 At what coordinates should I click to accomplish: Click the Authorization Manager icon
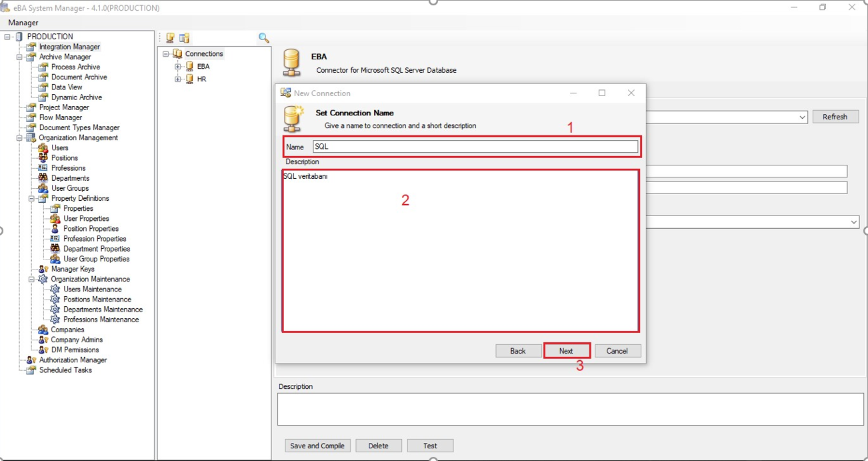tap(31, 360)
